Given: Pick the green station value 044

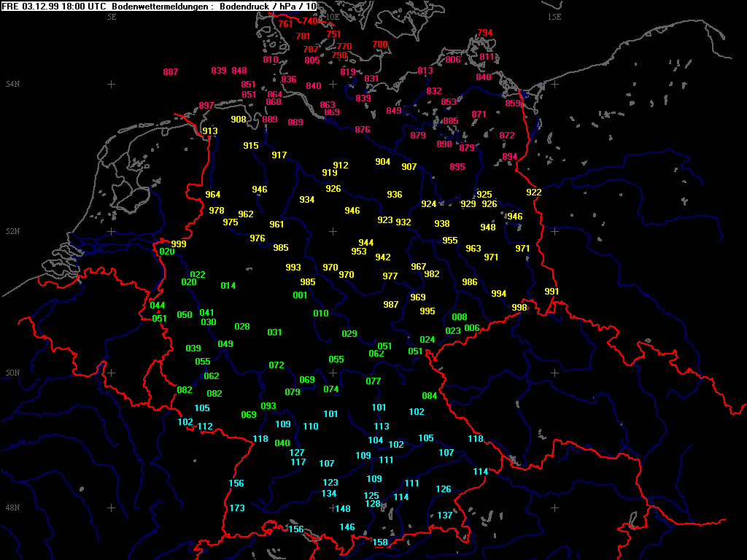Looking at the screenshot, I should click(x=158, y=306).
